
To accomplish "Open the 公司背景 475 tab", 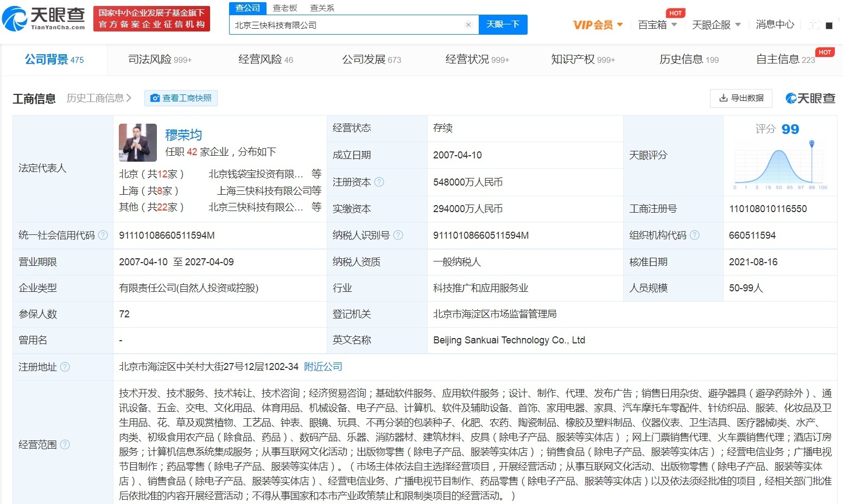I will (x=54, y=60).
